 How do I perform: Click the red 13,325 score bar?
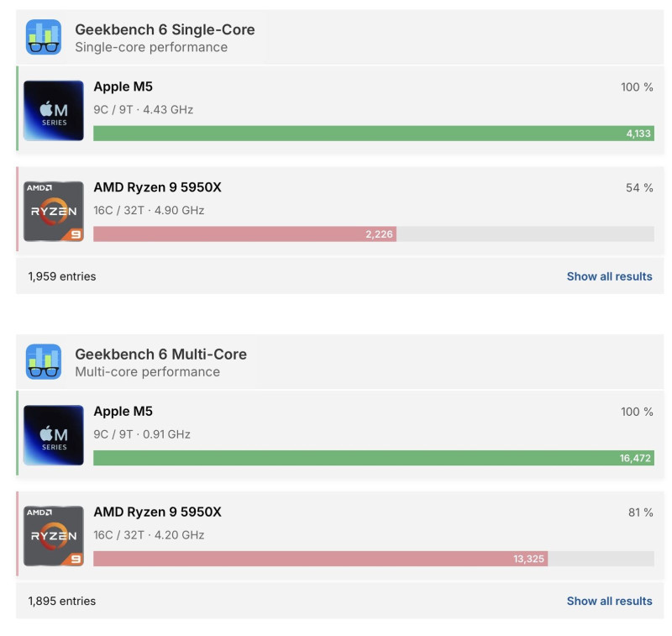319,559
